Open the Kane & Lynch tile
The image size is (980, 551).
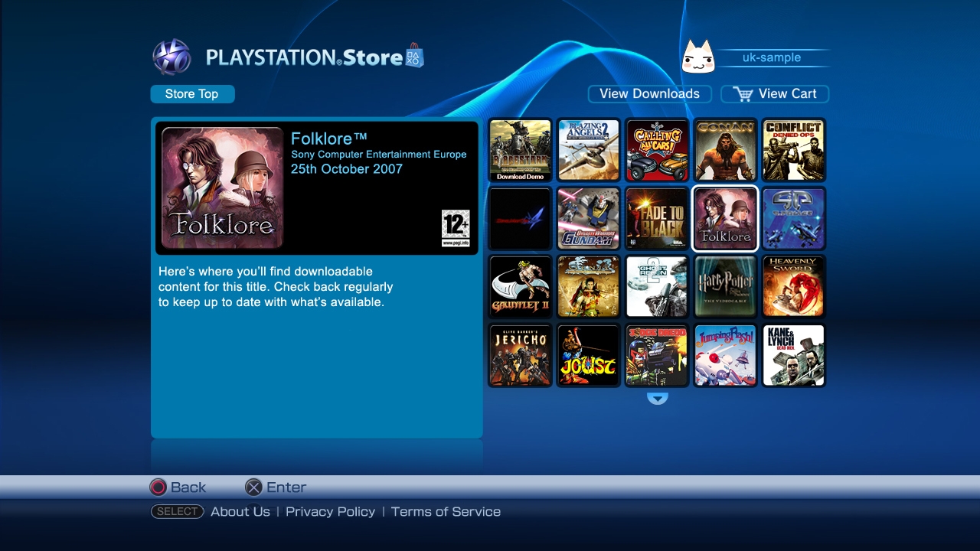pyautogui.click(x=794, y=355)
